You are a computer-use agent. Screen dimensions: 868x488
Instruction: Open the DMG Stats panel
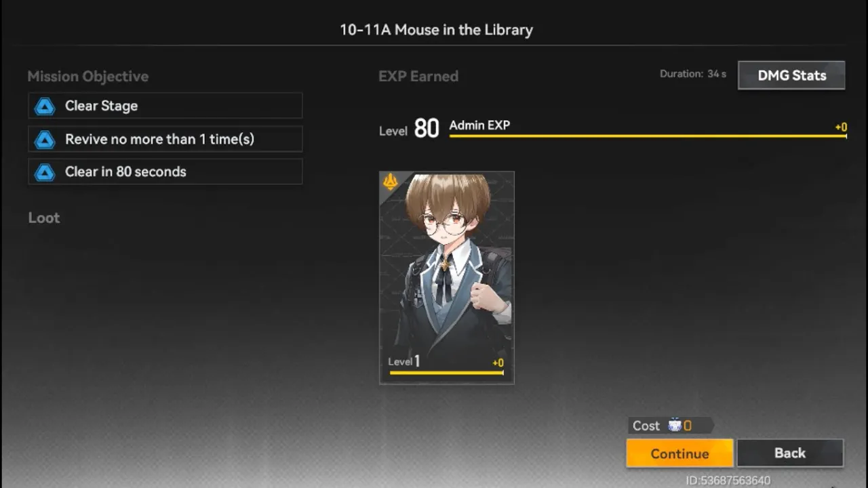coord(791,75)
